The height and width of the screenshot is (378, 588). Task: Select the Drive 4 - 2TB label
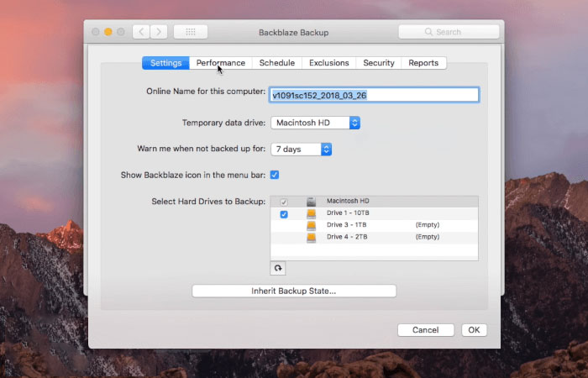(347, 237)
